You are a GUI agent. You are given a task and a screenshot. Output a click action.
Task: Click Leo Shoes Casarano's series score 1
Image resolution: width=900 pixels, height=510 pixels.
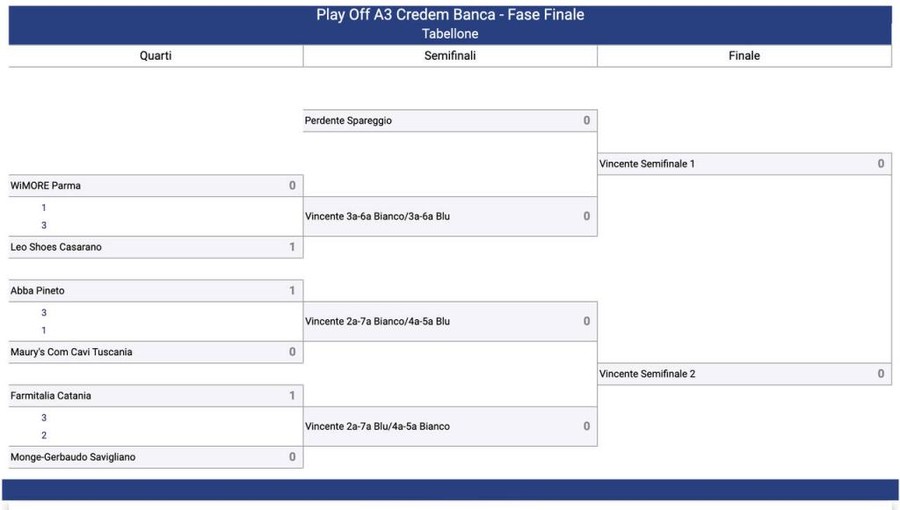click(292, 247)
